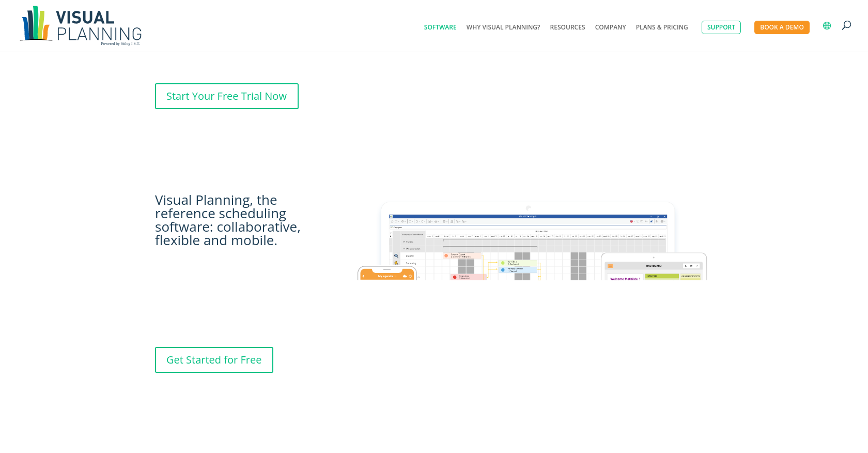Open the globe language selector
Image resolution: width=868 pixels, height=453 pixels.
point(827,26)
